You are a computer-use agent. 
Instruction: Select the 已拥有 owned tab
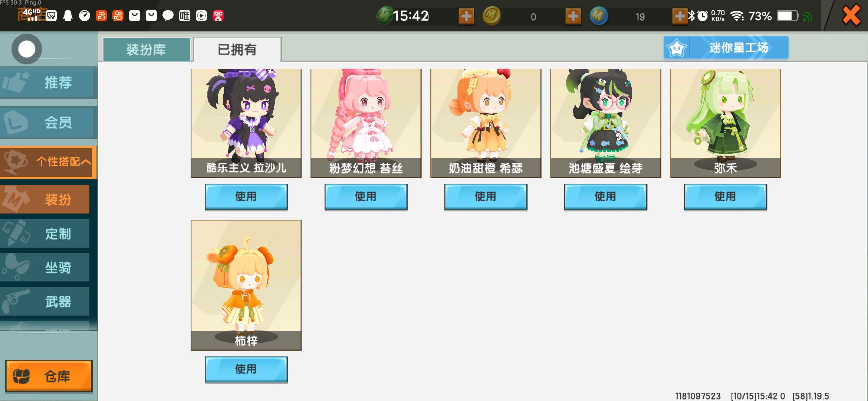click(237, 49)
